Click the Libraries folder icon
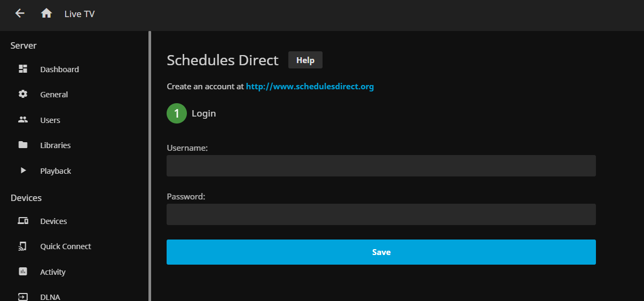Screen dimensions: 644x301 [x=23, y=145]
